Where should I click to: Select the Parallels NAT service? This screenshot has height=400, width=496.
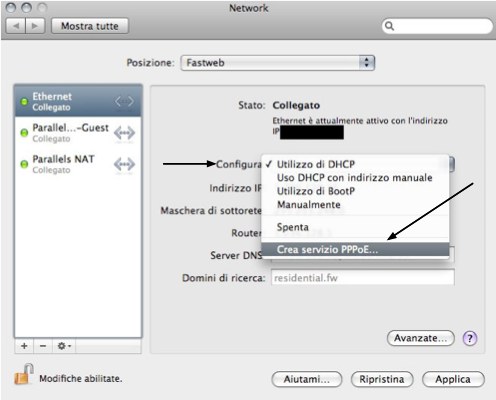tap(78, 164)
